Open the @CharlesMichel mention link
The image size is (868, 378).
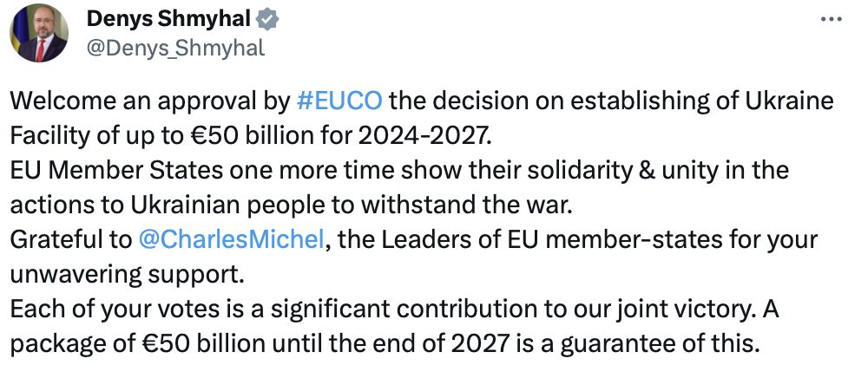pos(232,238)
